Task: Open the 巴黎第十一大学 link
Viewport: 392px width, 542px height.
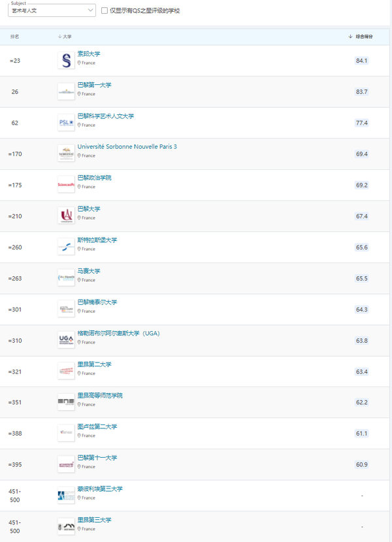Action: 97,458
